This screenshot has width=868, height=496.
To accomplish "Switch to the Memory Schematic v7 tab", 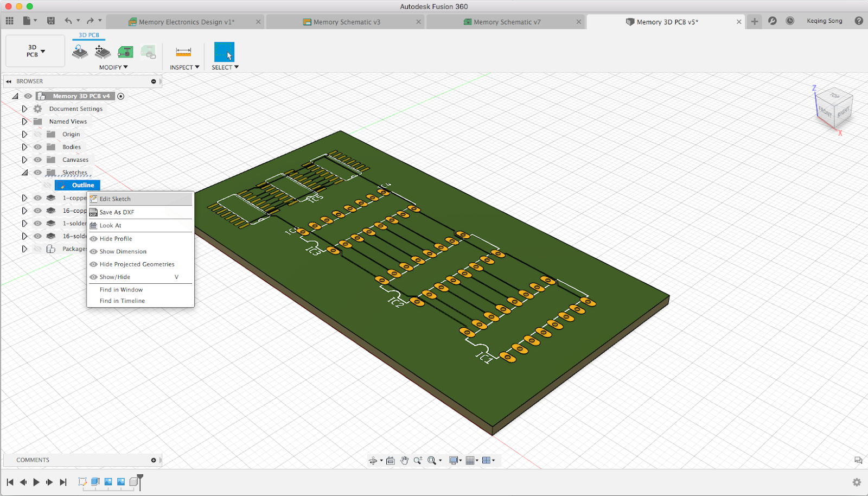I will [506, 22].
